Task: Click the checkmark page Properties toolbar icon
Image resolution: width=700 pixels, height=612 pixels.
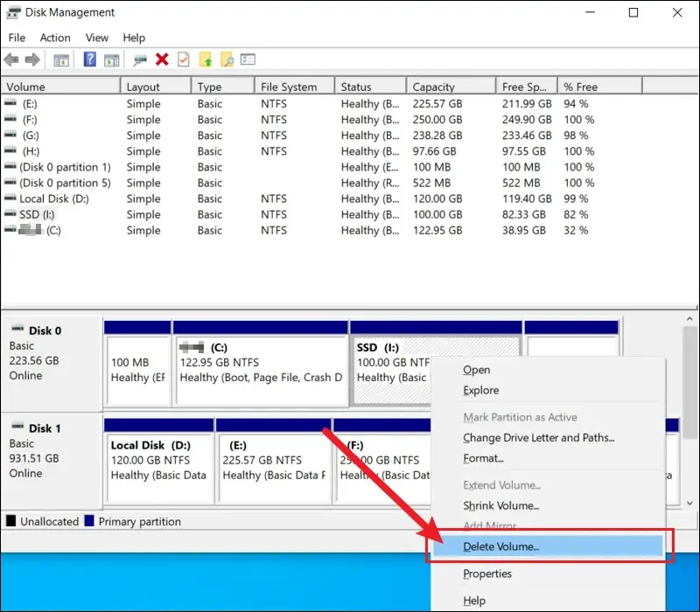Action: tap(184, 59)
